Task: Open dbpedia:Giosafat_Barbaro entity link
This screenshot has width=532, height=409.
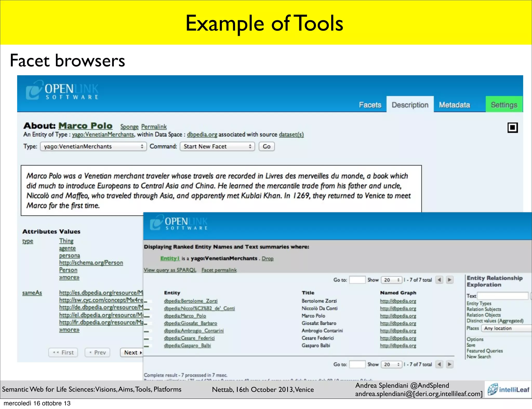Action: pos(190,323)
